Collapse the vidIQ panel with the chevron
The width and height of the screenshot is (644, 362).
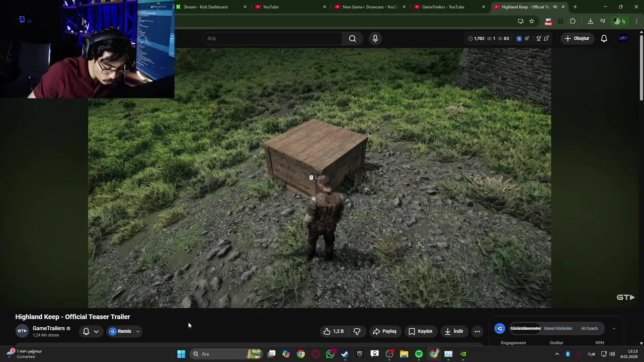pos(613,328)
